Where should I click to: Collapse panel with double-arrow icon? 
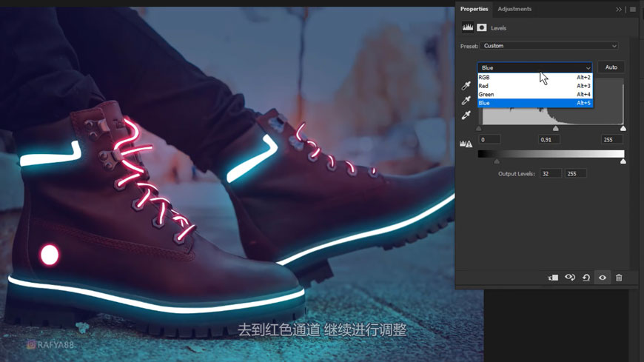point(619,9)
